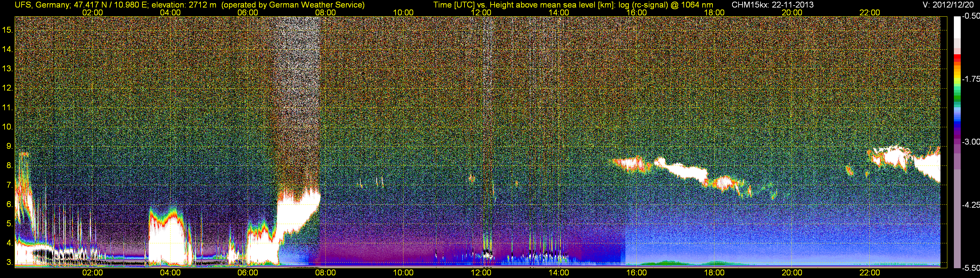Click the 08:00 label on the top time axis
The width and height of the screenshot is (980, 278).
tap(325, 12)
